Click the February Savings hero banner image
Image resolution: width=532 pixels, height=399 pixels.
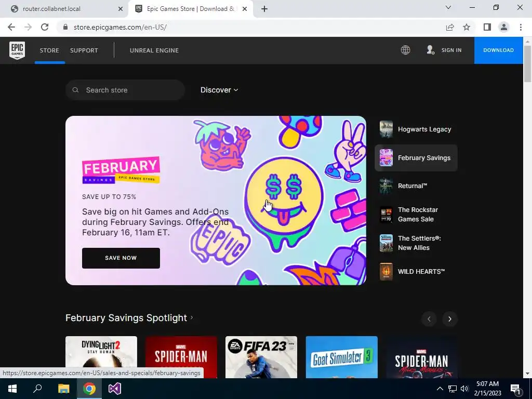(x=216, y=200)
